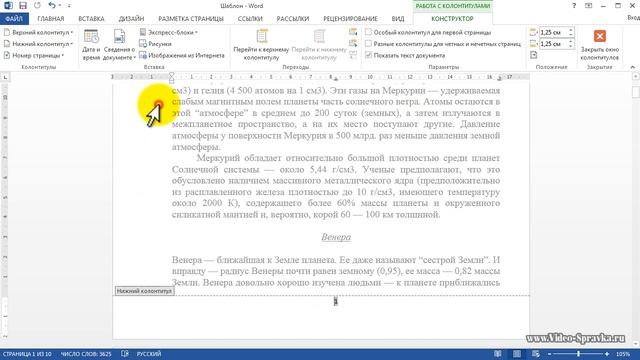Image resolution: width=640 pixels, height=360 pixels.
Task: Click the zoom out minus button
Action: click(549, 354)
